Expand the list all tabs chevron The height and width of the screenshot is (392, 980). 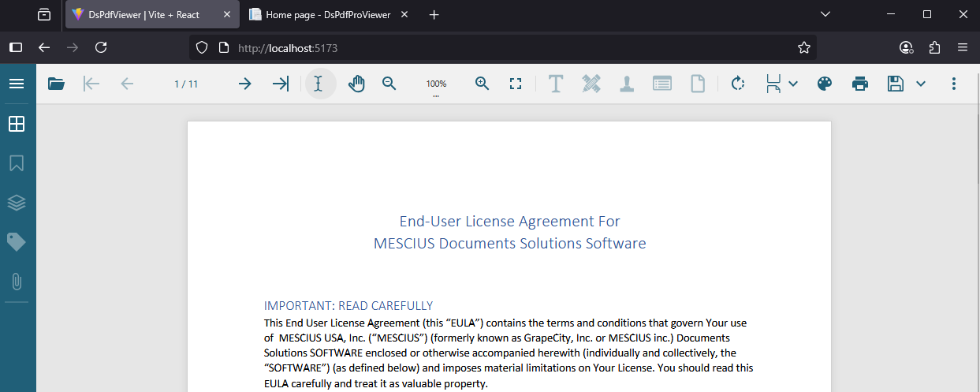coord(825,14)
